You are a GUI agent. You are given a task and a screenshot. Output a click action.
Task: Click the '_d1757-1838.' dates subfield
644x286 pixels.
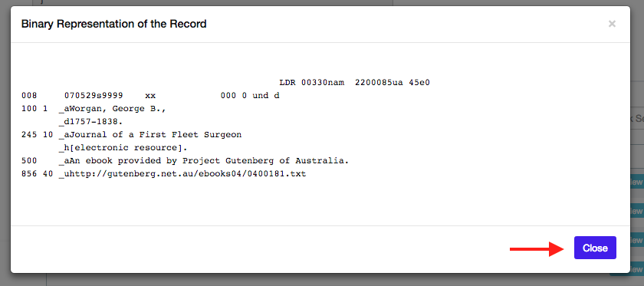[90, 122]
